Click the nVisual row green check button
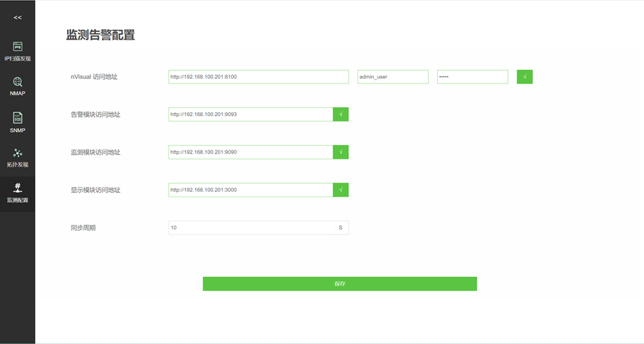 (524, 77)
